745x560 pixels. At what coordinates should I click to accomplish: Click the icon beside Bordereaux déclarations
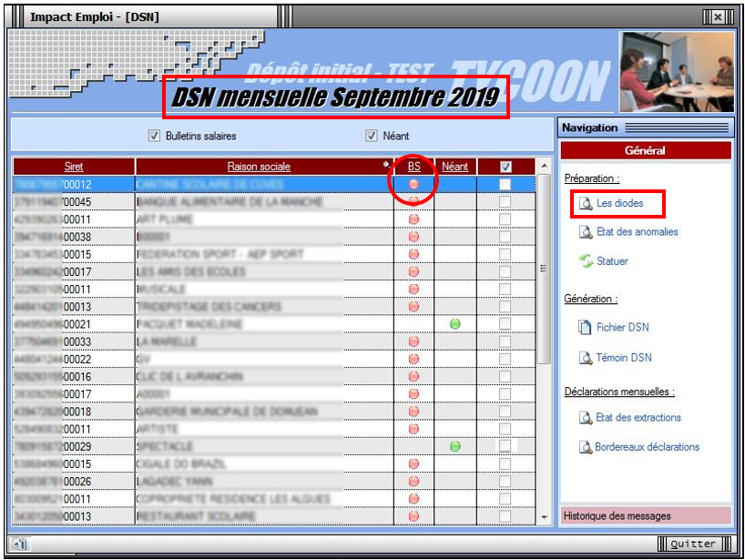tap(586, 447)
